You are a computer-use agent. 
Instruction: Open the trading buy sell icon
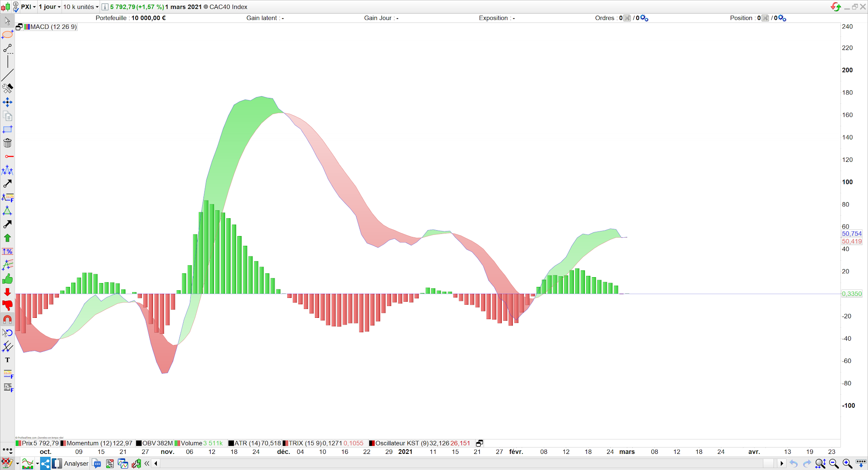coord(136,464)
